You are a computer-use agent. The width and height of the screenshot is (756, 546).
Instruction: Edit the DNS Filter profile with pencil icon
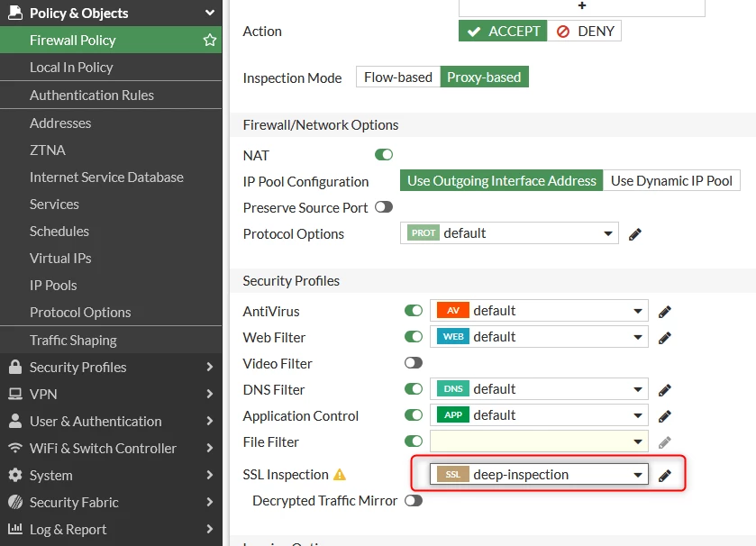coord(665,390)
